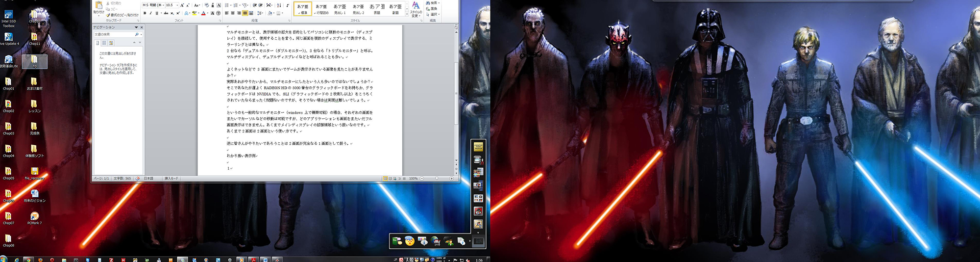This screenshot has width=980, height=262.
Task: Click the Find (検索) button in editing group
Action: (x=433, y=3)
